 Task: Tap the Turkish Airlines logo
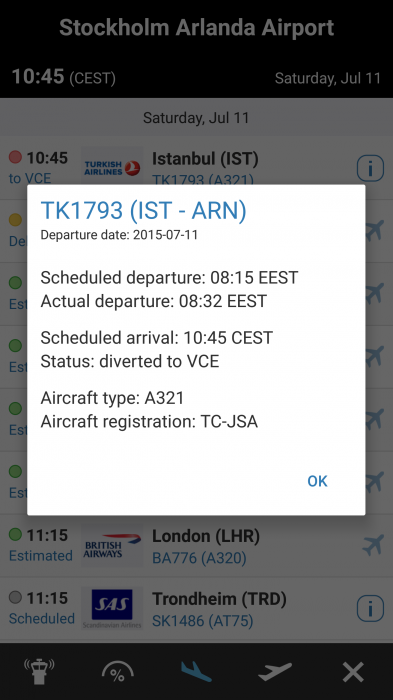(112, 168)
